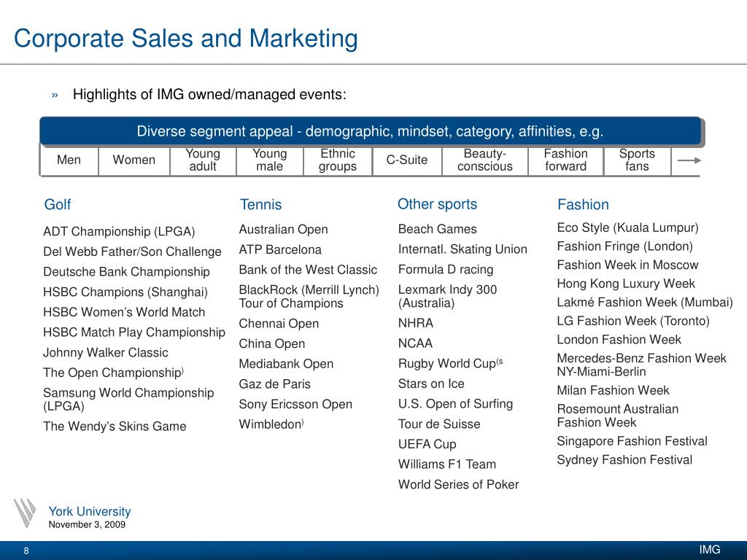747x560 pixels.
Task: Click Singapore Fashion Festival entry
Action: point(632,441)
